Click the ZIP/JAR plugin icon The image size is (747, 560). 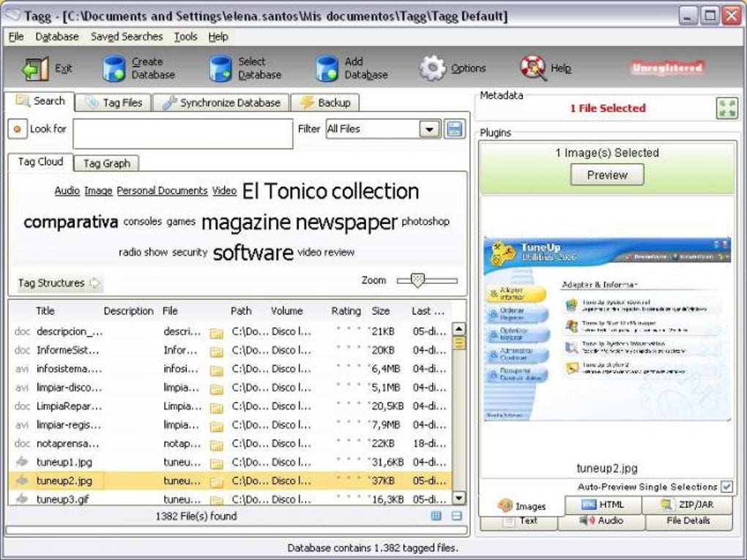pos(665,504)
